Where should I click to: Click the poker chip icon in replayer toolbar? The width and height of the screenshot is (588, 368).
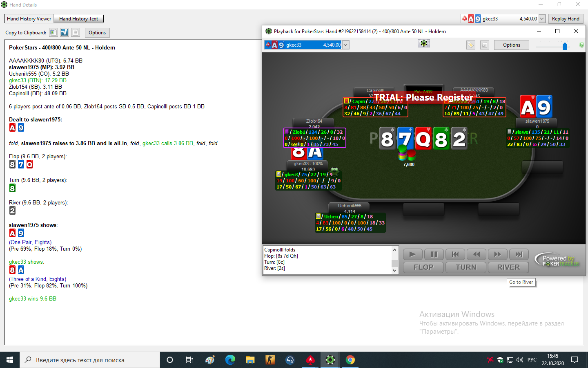click(x=424, y=43)
